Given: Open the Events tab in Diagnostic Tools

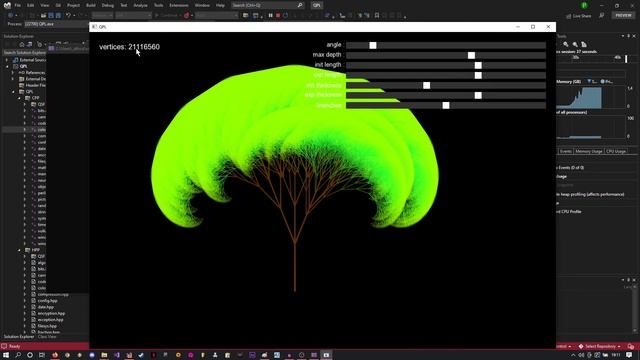Looking at the screenshot, I should [x=565, y=151].
